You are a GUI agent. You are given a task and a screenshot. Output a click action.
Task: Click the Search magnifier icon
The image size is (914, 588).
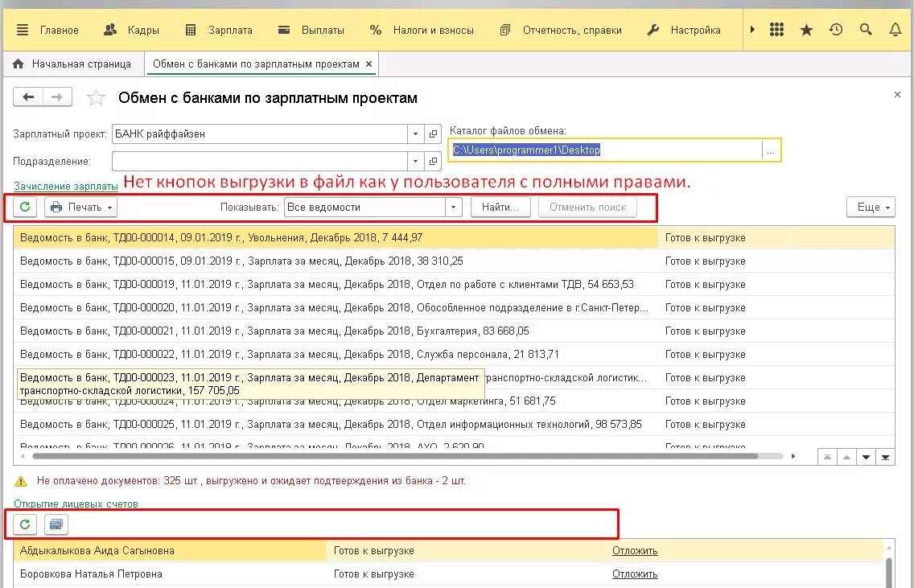[x=866, y=29]
